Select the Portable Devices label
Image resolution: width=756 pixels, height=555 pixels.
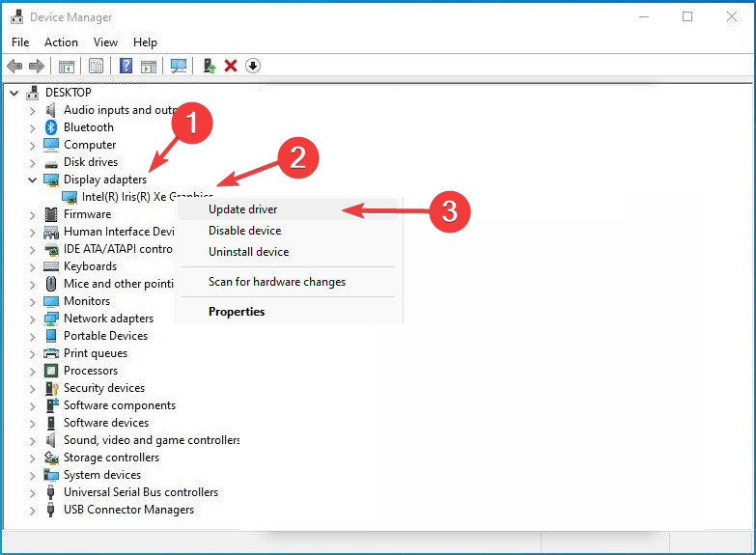[105, 336]
